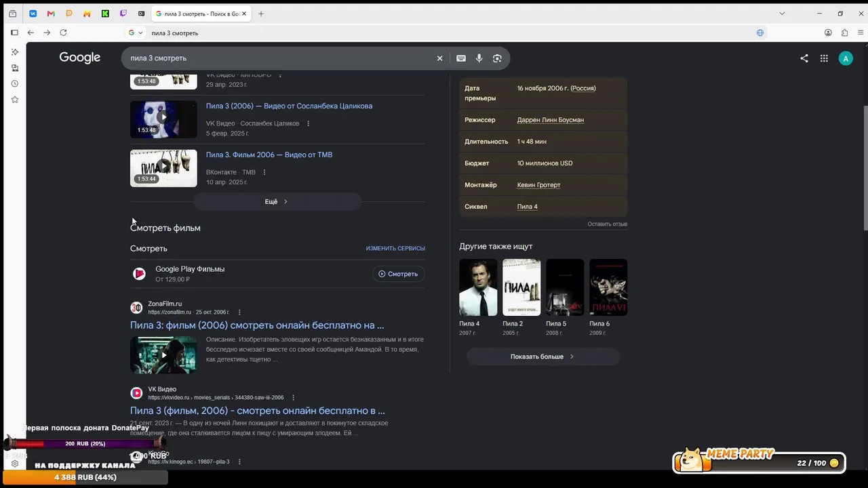868x488 pixels.
Task: Focus the browser address bar
Action: [x=448, y=33]
